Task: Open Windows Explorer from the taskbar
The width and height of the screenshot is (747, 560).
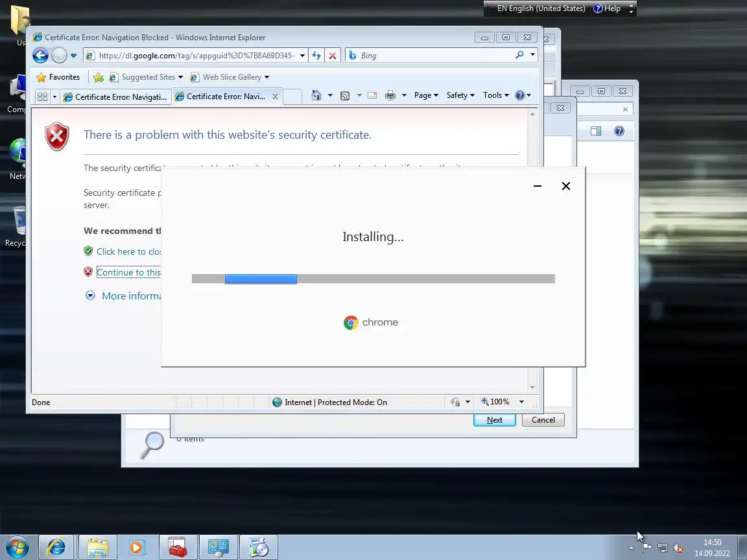Action: click(x=98, y=548)
